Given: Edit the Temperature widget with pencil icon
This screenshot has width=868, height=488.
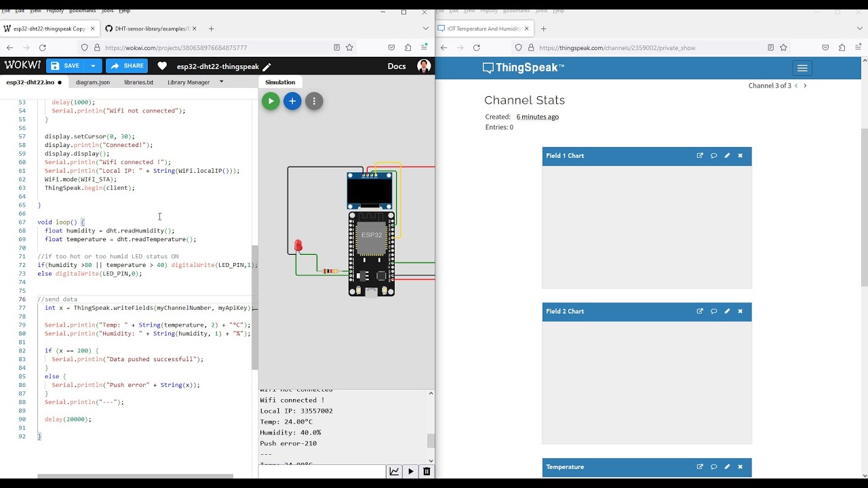Looking at the screenshot, I should (727, 466).
